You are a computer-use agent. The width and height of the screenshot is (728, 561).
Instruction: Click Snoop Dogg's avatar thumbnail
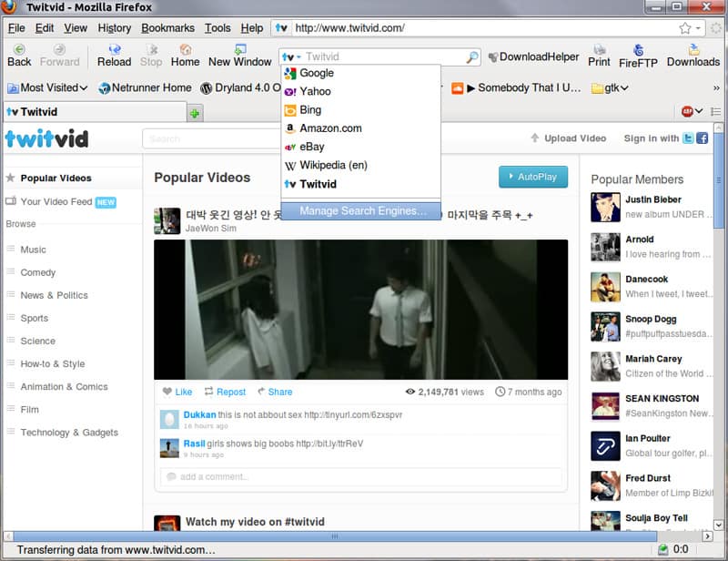point(605,327)
